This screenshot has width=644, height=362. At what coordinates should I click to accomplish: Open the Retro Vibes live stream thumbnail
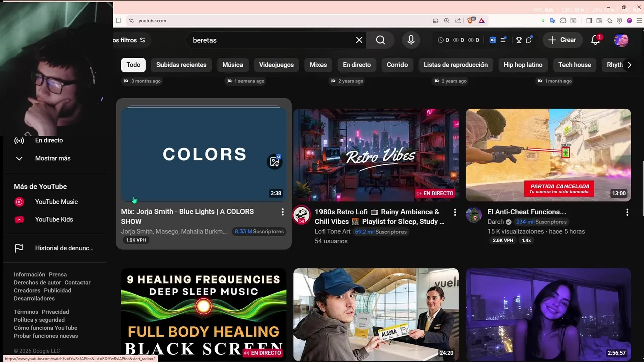point(376,155)
